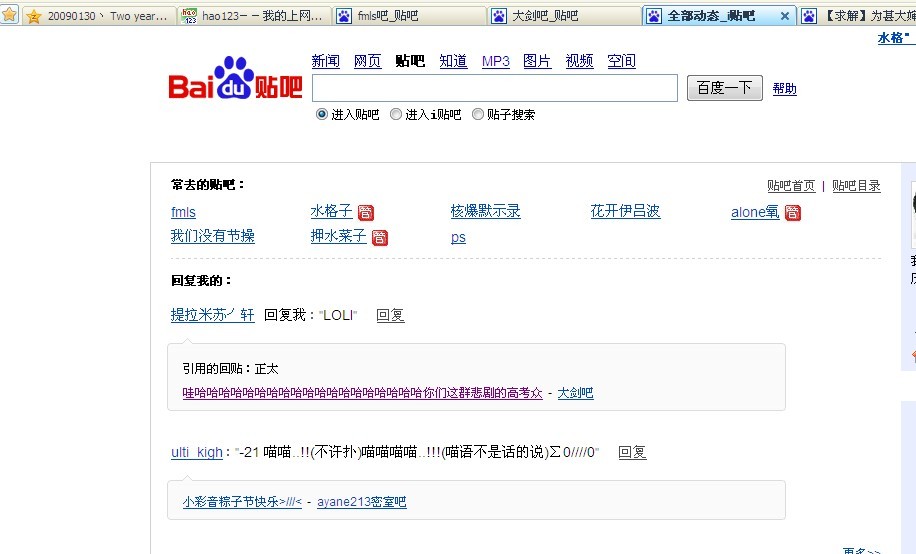Click 回复 next to the LOLI reply

click(x=390, y=316)
